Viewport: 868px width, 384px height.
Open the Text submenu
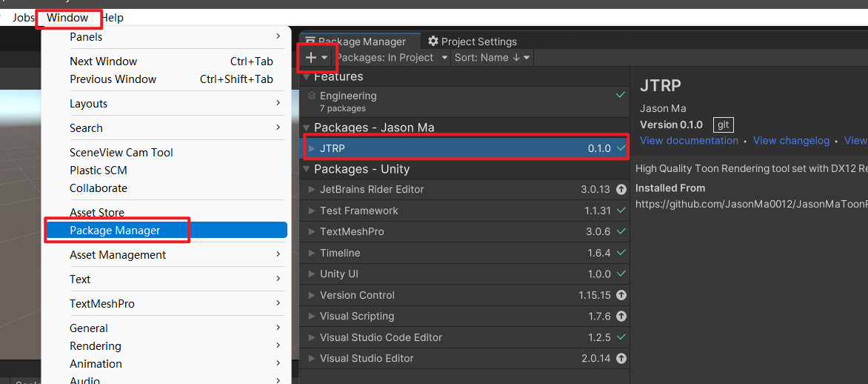[x=166, y=279]
